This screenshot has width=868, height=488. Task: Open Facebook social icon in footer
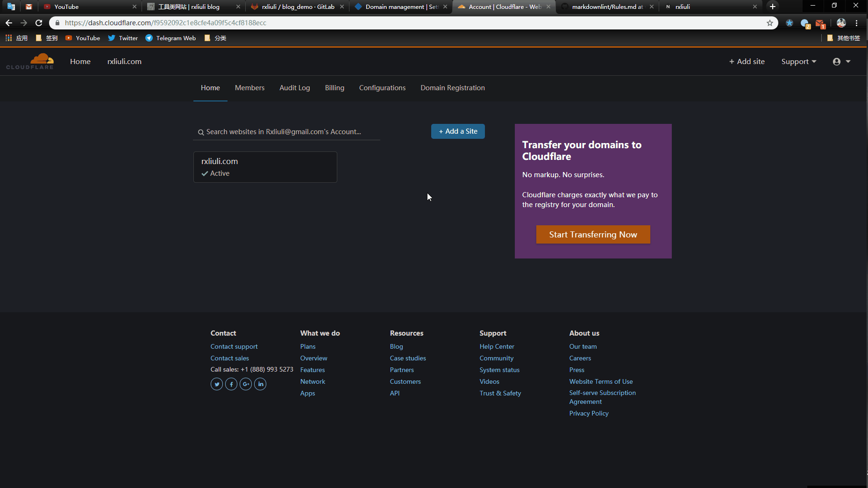[231, 384]
